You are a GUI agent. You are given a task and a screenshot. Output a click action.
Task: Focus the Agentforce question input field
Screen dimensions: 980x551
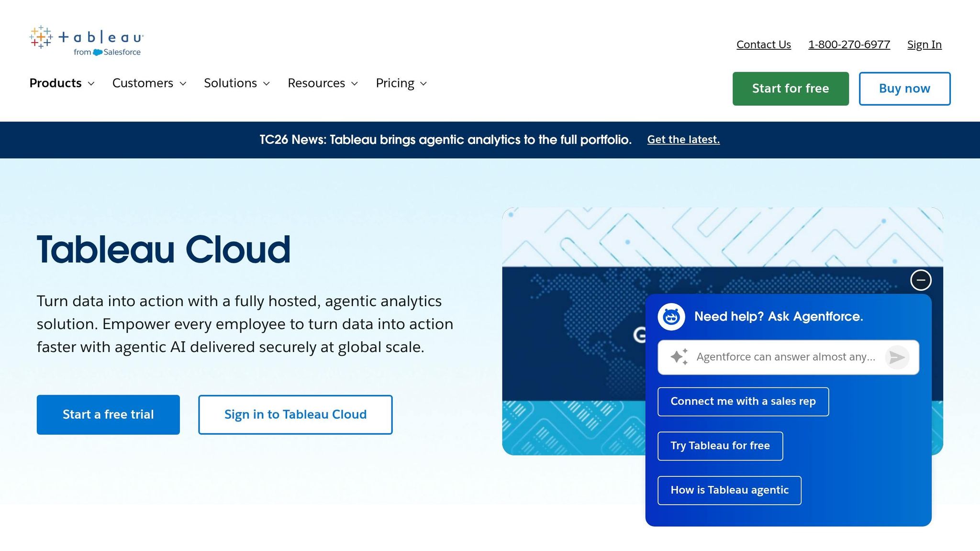tap(788, 357)
